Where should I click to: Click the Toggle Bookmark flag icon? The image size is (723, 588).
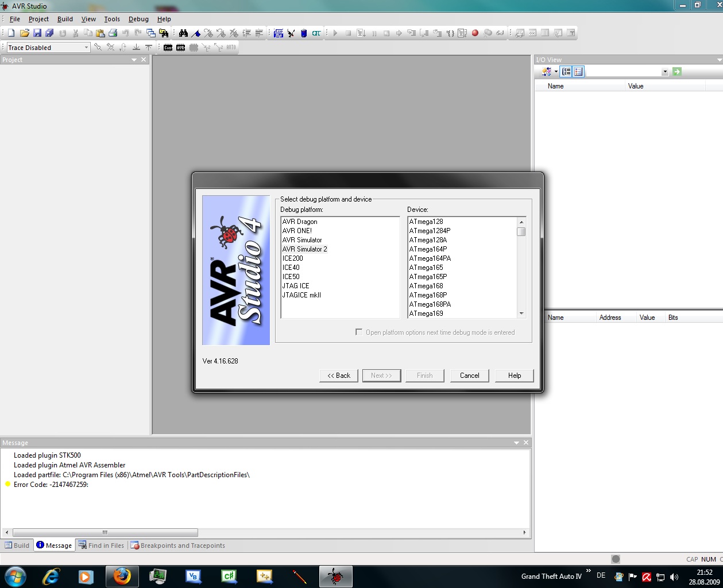coord(196,33)
